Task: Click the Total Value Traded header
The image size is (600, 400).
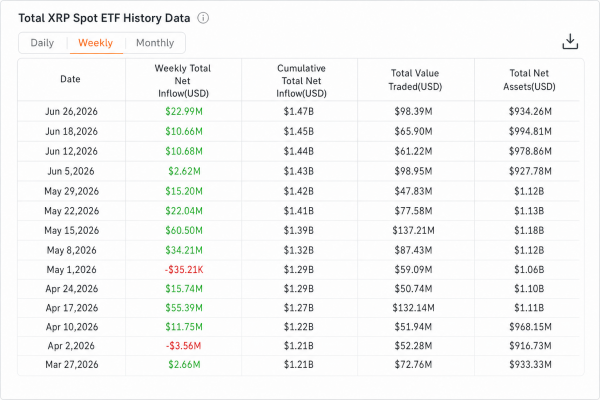Action: click(x=415, y=80)
